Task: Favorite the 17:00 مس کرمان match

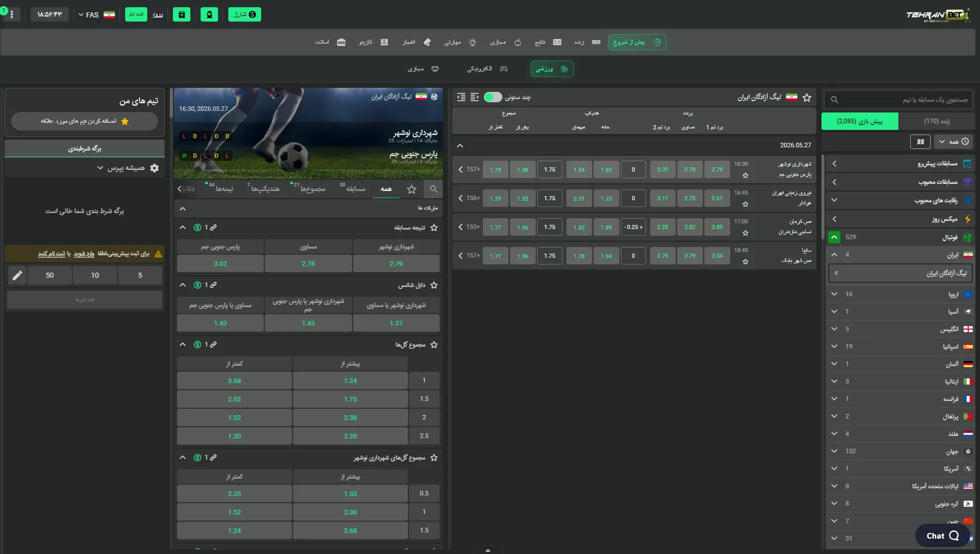Action: click(746, 233)
